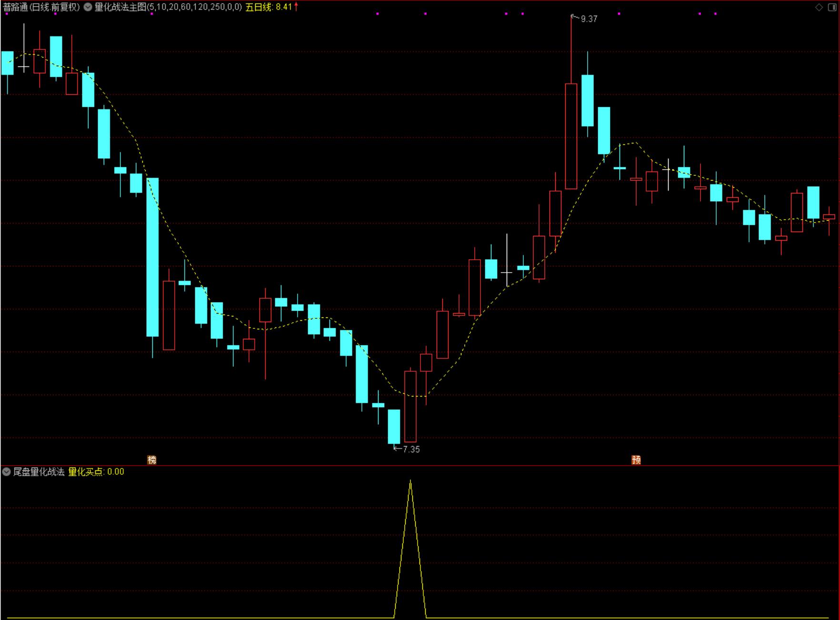The height and width of the screenshot is (620, 840).
Task: Click the 五日线: 8.41 value label
Action: coord(269,7)
